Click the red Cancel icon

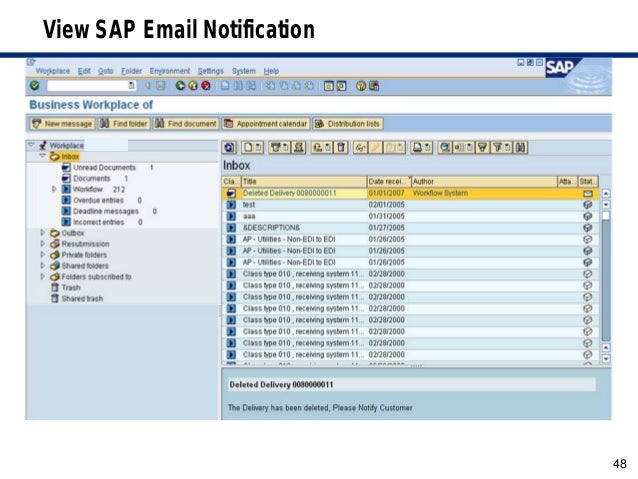tap(206, 85)
